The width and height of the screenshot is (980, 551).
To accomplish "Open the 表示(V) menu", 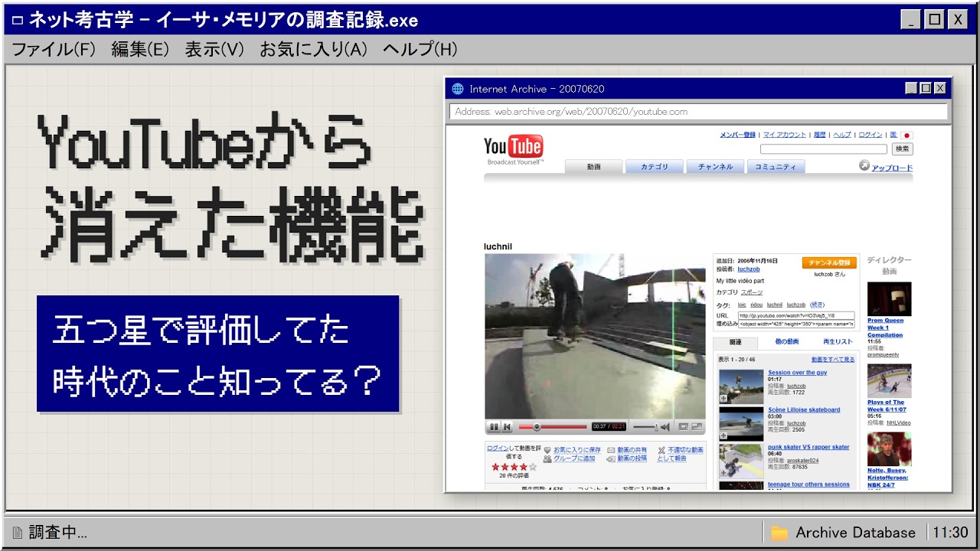I will click(x=214, y=50).
